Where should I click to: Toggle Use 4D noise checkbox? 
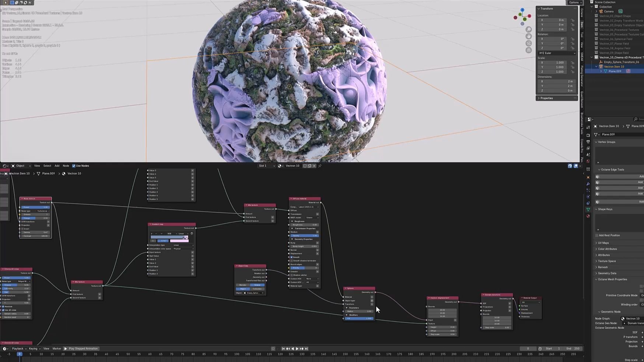point(3,310)
